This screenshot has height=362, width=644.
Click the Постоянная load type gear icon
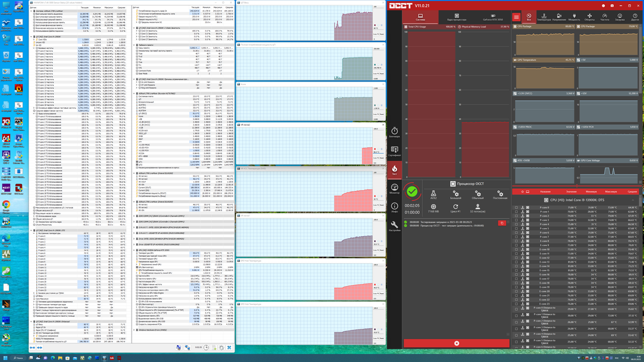[x=500, y=194]
